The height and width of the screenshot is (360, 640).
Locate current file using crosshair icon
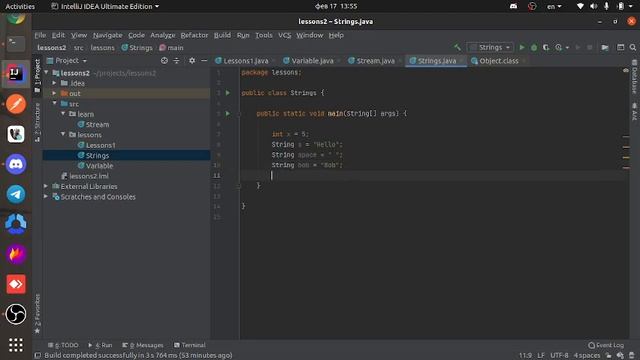pyautogui.click(x=164, y=60)
